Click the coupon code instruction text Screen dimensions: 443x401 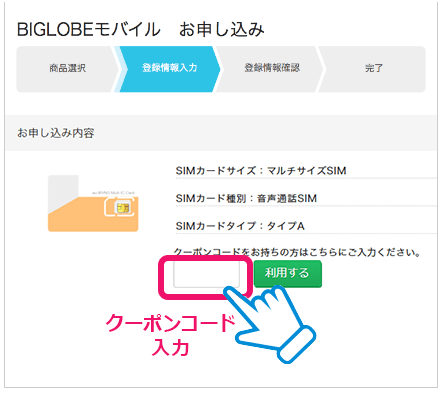297,252
